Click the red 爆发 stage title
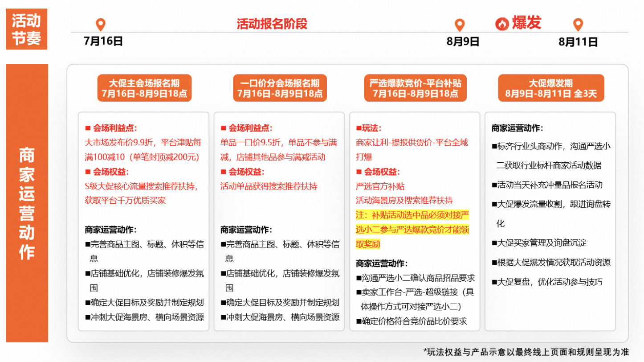644x362 pixels. point(526,22)
